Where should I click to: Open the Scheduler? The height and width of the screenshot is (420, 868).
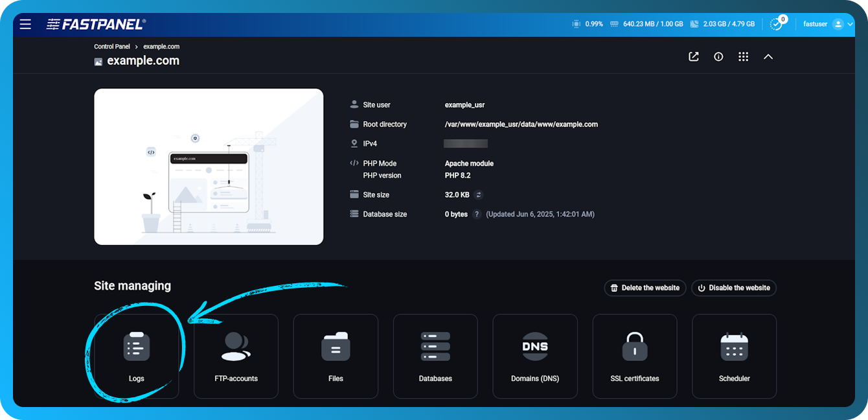(734, 356)
